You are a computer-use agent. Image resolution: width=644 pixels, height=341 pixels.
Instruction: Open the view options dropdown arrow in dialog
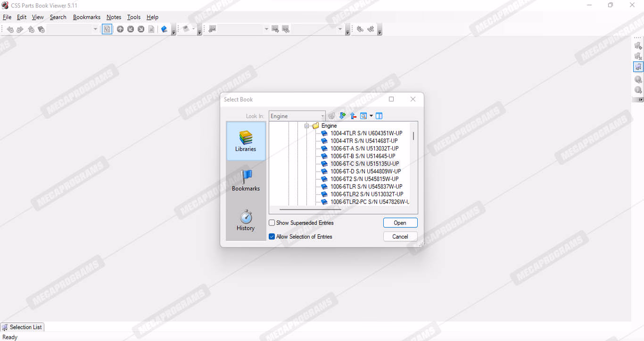tap(372, 116)
